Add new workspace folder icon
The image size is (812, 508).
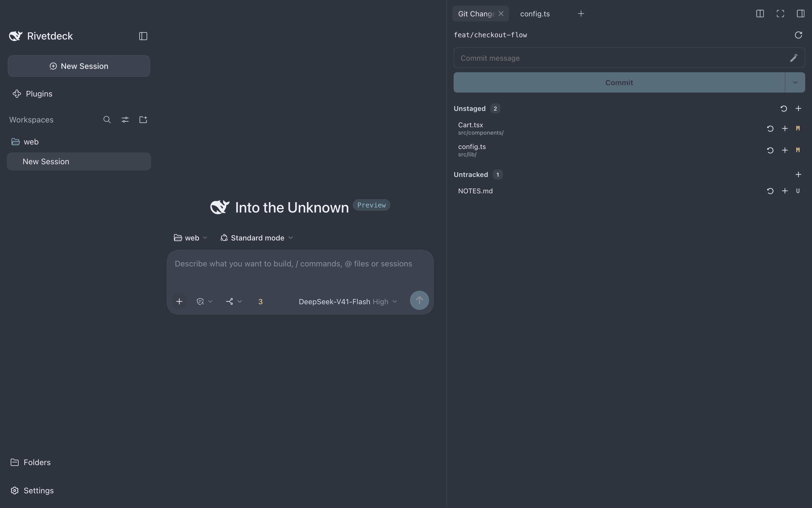coord(143,120)
